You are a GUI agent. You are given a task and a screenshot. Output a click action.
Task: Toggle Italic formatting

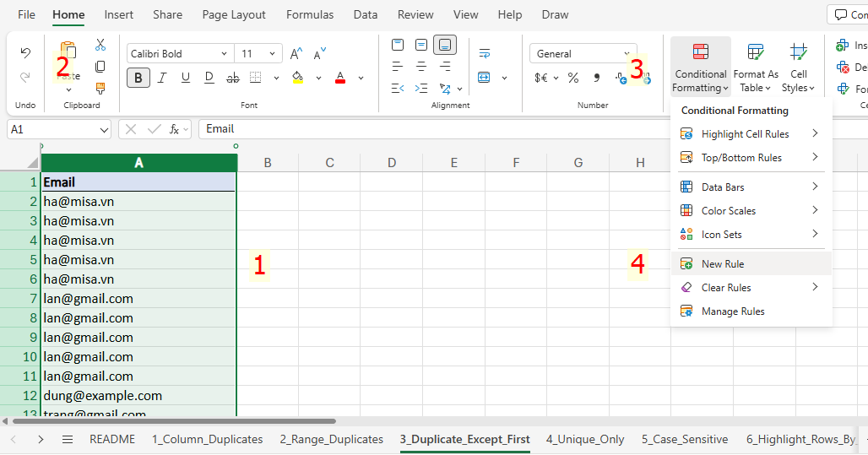162,78
